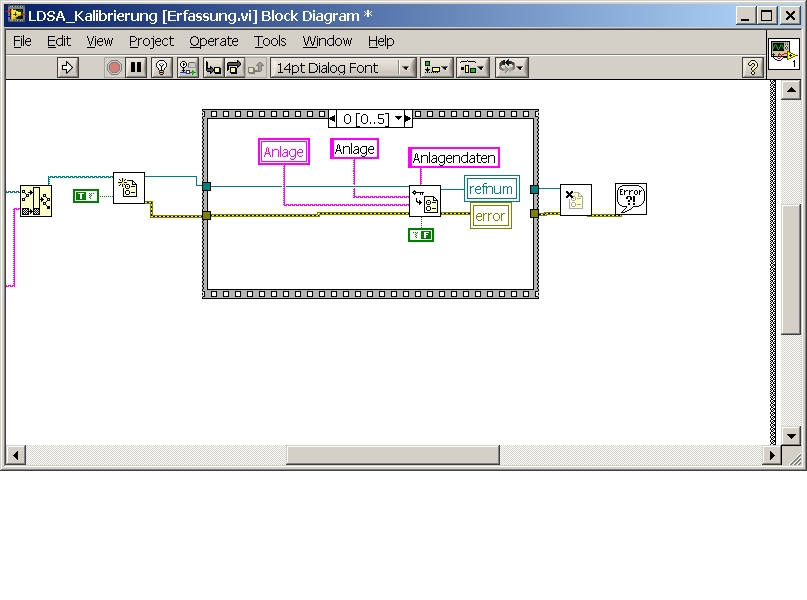The image size is (807, 600).
Task: Click the olive error input tunnel on sequence border
Action: pyautogui.click(x=206, y=215)
